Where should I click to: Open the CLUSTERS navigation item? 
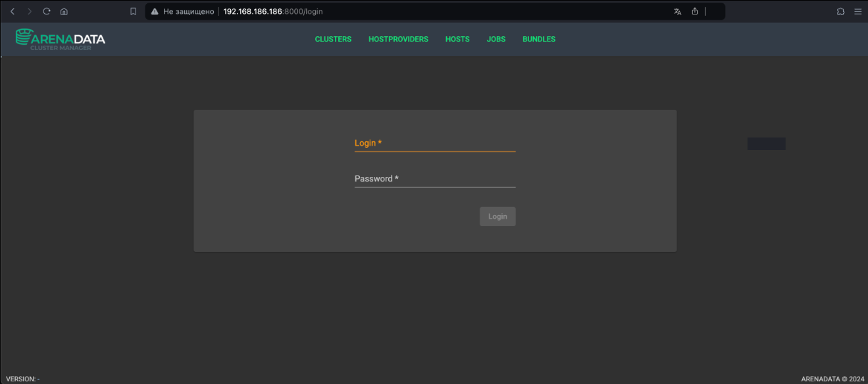point(333,39)
